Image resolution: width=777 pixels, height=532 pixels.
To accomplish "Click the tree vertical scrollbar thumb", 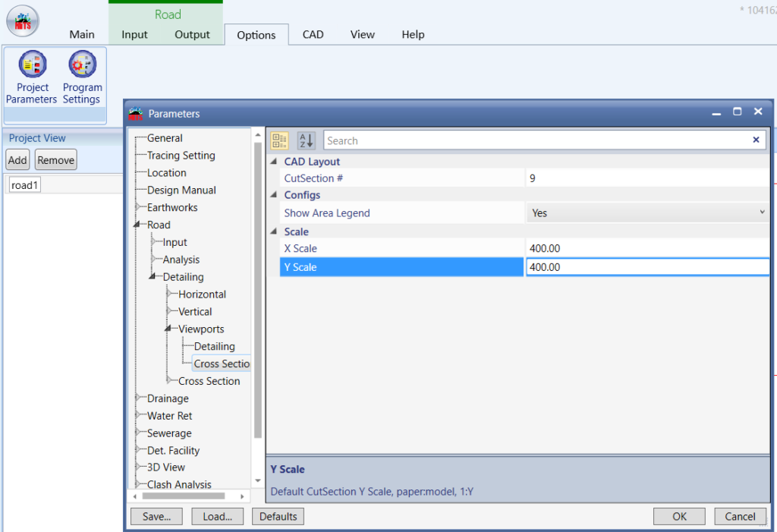I will coord(258,291).
